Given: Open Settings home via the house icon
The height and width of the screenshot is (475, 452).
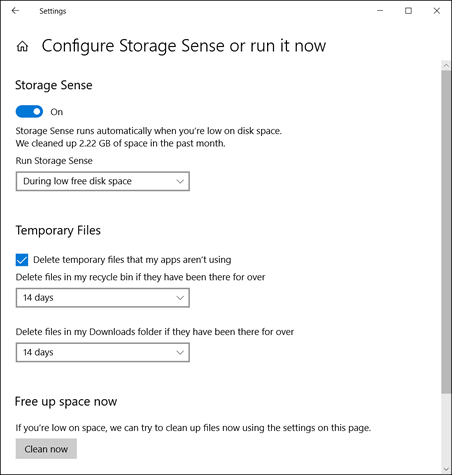Looking at the screenshot, I should tap(22, 46).
